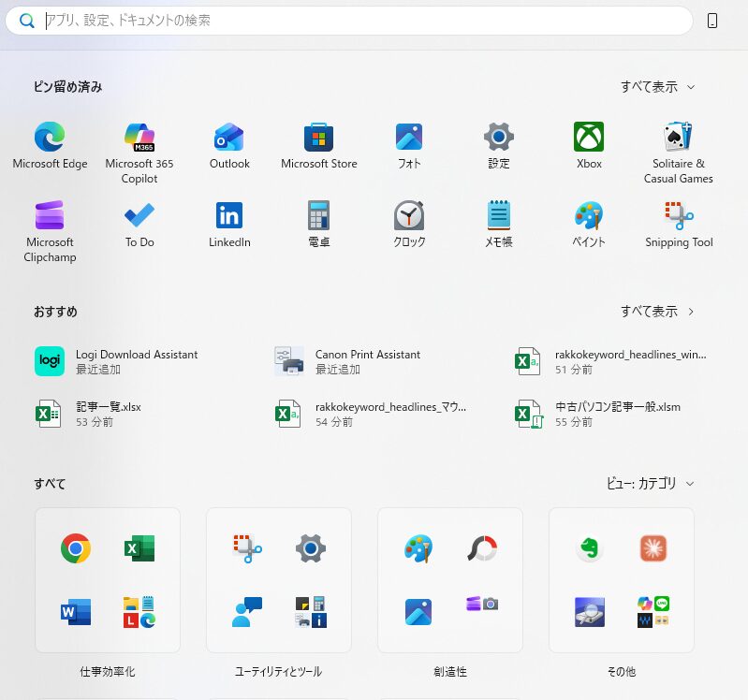The width and height of the screenshot is (748, 700).
Task: Open Paint icon in 創造性 category
Action: [418, 548]
